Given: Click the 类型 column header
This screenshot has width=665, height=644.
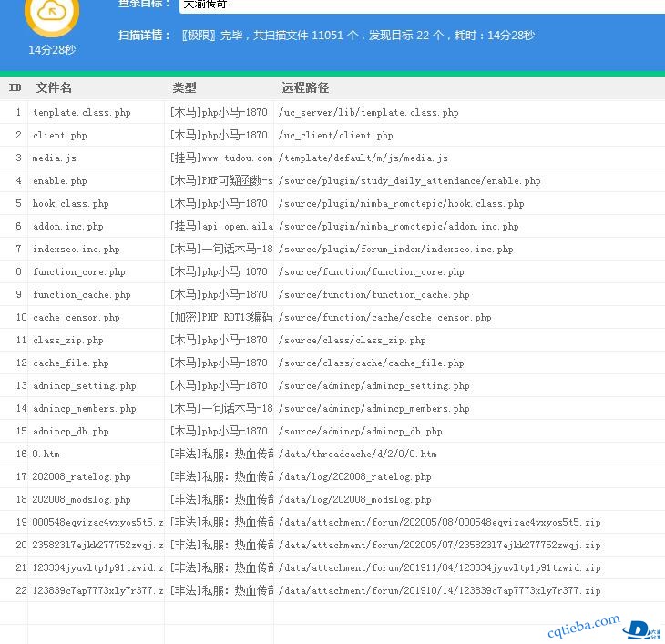Looking at the screenshot, I should (184, 87).
